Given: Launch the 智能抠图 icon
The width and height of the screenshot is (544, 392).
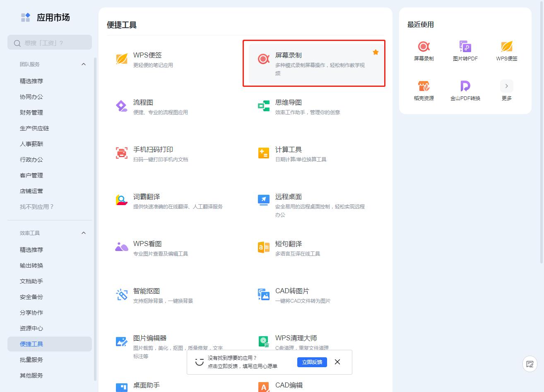Looking at the screenshot, I should [122, 295].
